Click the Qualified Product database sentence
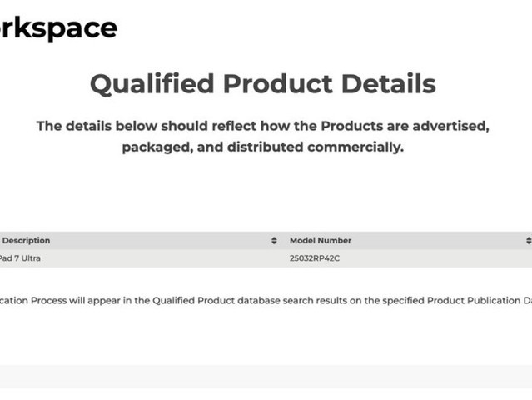The height and width of the screenshot is (400, 532). click(266, 301)
